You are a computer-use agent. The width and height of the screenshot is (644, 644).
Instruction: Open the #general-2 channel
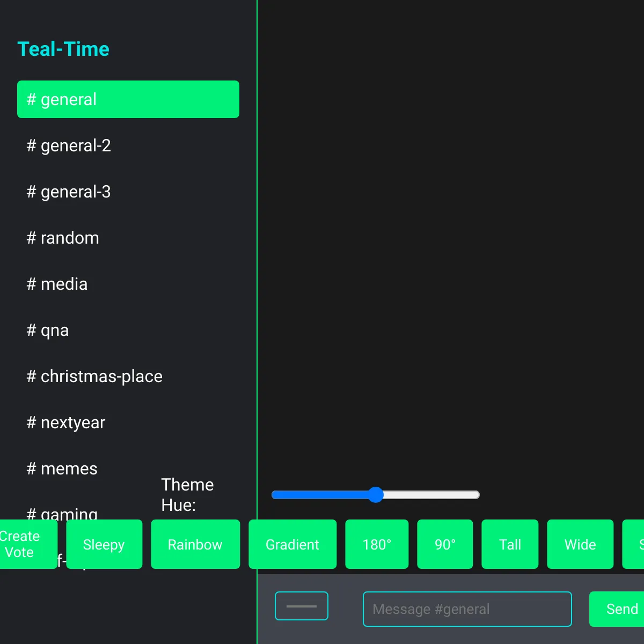click(68, 145)
